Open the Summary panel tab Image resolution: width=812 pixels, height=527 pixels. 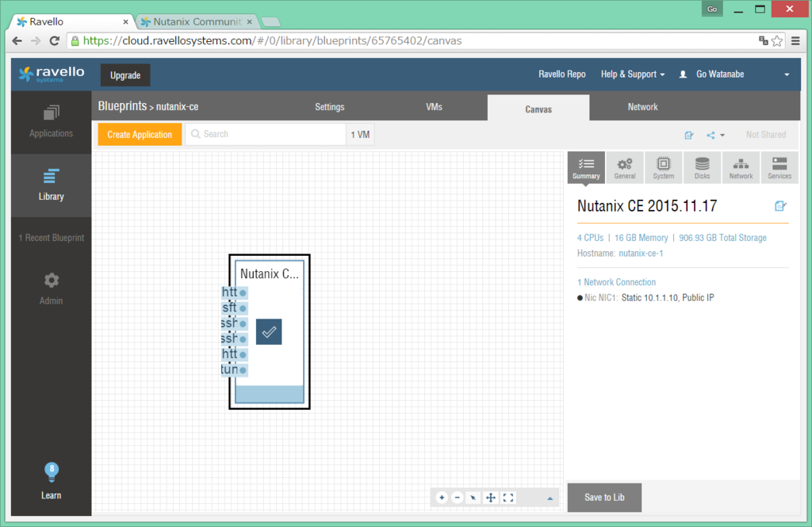[586, 167]
